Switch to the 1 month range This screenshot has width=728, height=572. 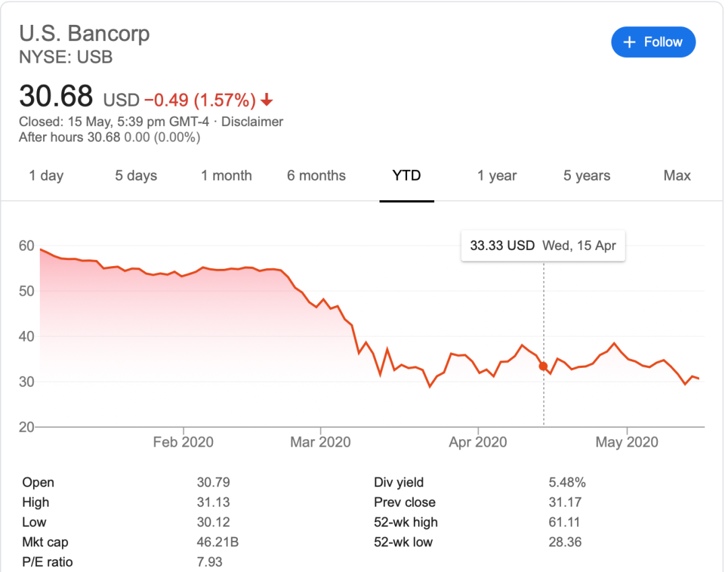click(226, 176)
